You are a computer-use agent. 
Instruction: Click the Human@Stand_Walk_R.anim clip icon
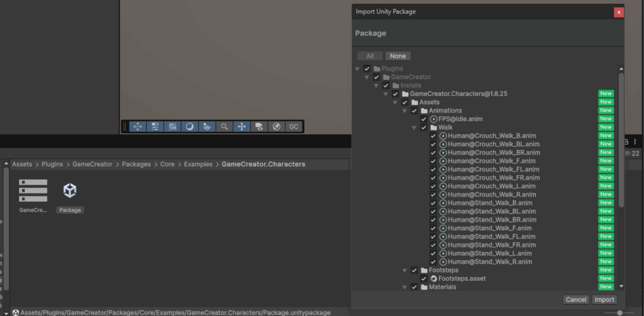pyautogui.click(x=443, y=262)
